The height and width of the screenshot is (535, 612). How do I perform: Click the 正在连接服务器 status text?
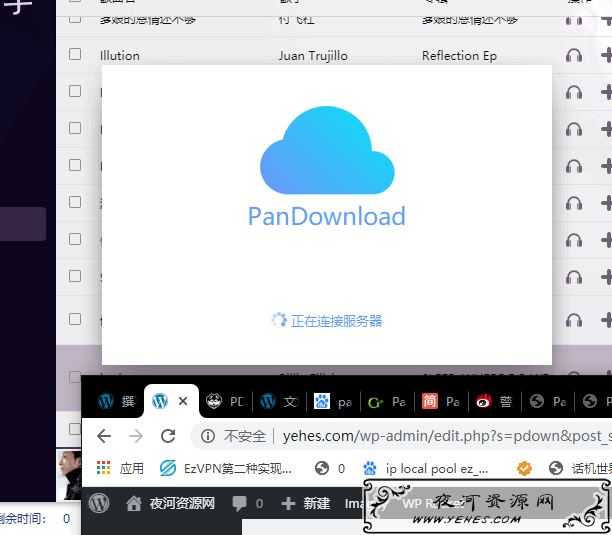click(336, 321)
